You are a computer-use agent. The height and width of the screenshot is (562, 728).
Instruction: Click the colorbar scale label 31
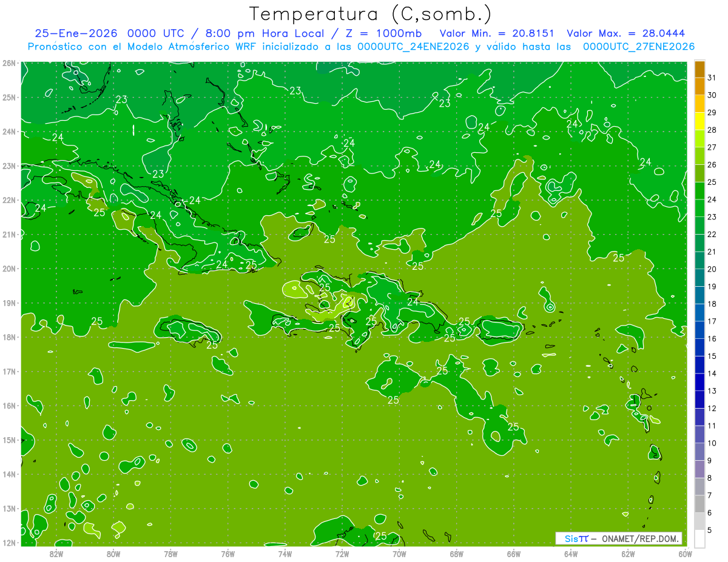tap(712, 78)
